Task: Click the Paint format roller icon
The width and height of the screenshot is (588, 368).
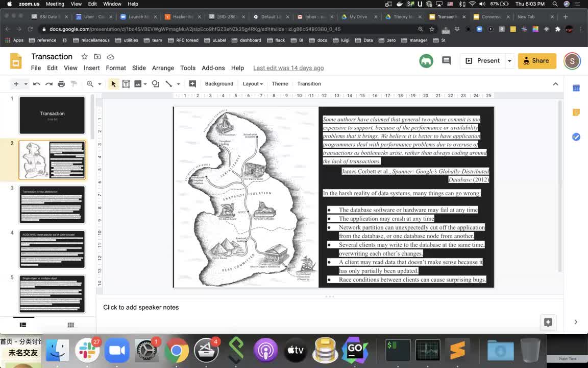Action: click(x=73, y=84)
